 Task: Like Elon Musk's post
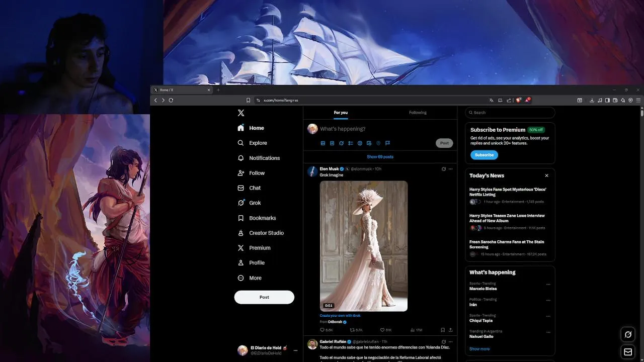click(x=386, y=330)
